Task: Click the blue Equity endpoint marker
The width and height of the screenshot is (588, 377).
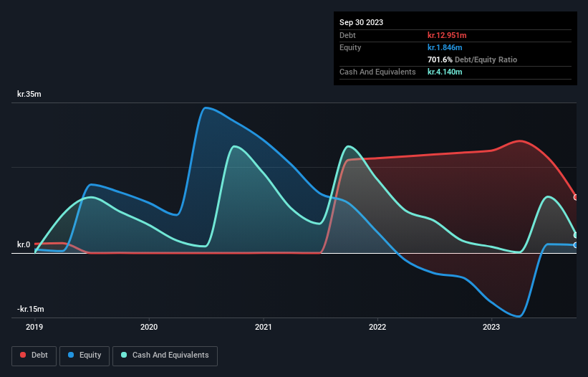Action: (576, 245)
